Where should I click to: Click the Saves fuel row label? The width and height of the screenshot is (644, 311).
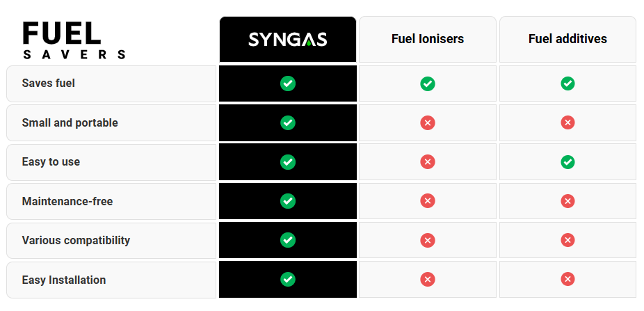coord(49,83)
